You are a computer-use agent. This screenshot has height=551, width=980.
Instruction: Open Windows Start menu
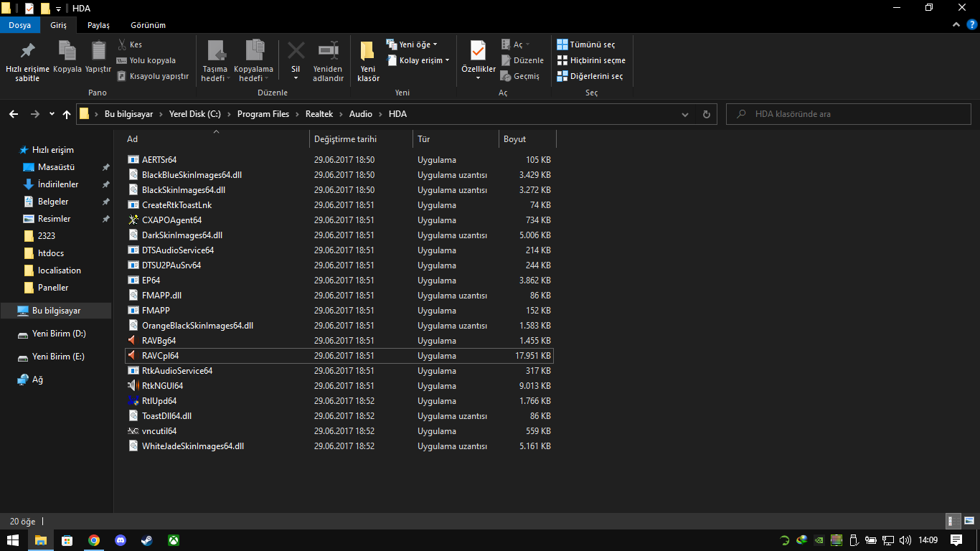click(13, 540)
